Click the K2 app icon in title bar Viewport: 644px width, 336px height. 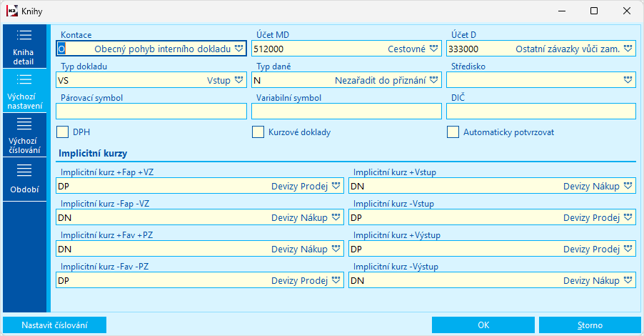coord(12,11)
